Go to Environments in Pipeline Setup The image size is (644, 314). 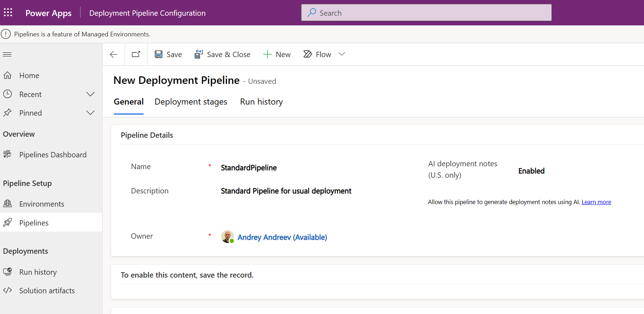(41, 204)
